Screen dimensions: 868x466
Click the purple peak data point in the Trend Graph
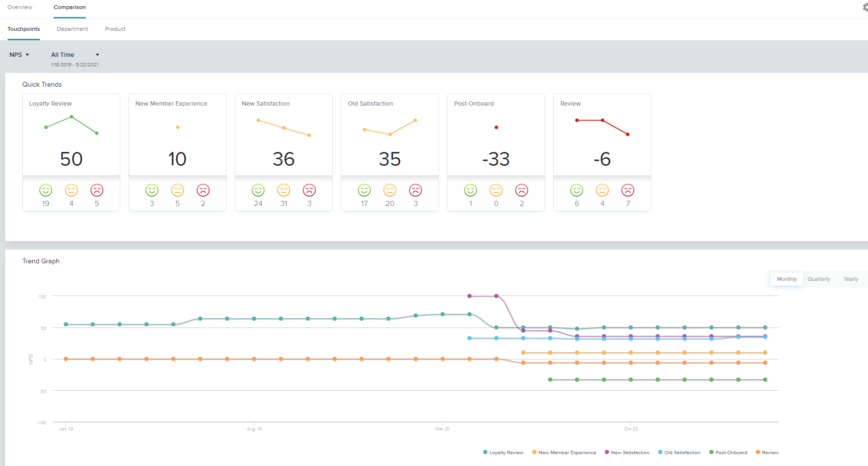tap(469, 296)
